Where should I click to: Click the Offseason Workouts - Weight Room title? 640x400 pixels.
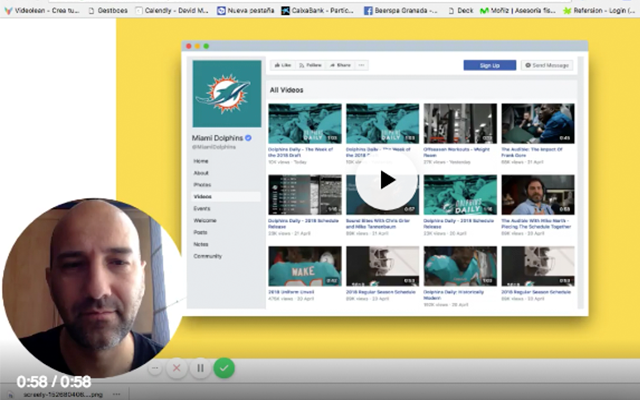click(456, 152)
